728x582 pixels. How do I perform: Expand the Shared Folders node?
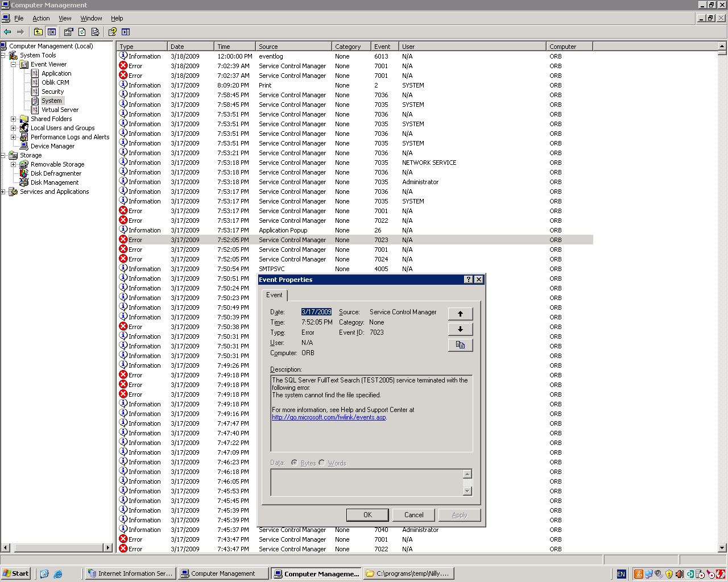click(x=14, y=119)
